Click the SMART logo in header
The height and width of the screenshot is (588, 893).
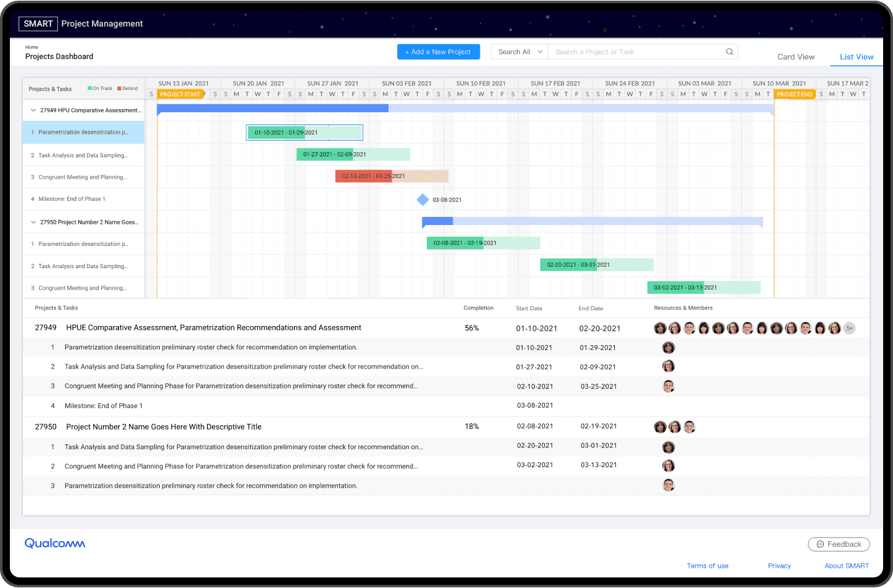(38, 23)
